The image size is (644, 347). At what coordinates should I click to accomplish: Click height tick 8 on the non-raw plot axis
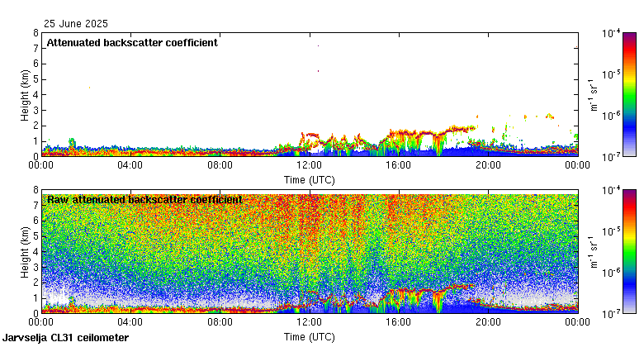[36, 33]
